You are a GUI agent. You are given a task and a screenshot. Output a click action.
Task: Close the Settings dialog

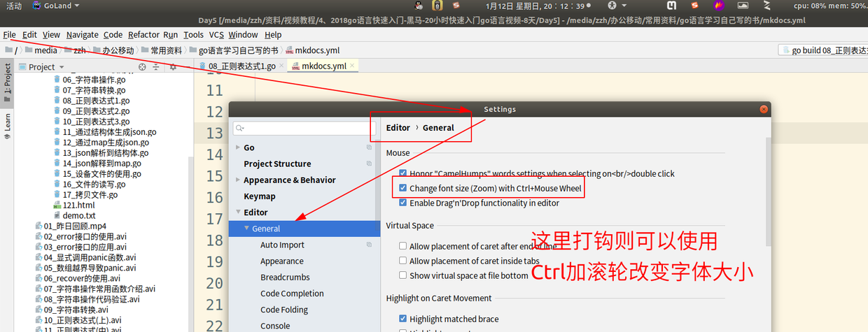(763, 109)
